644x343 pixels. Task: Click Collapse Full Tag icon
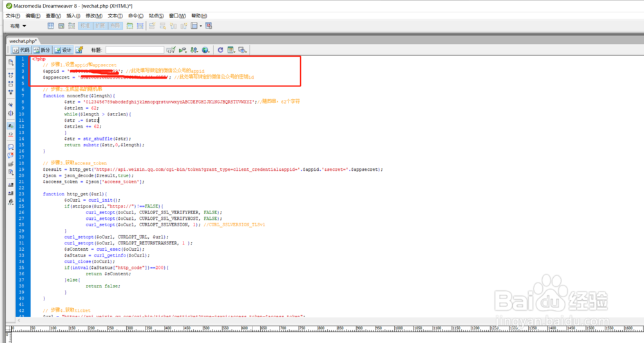tap(11, 75)
